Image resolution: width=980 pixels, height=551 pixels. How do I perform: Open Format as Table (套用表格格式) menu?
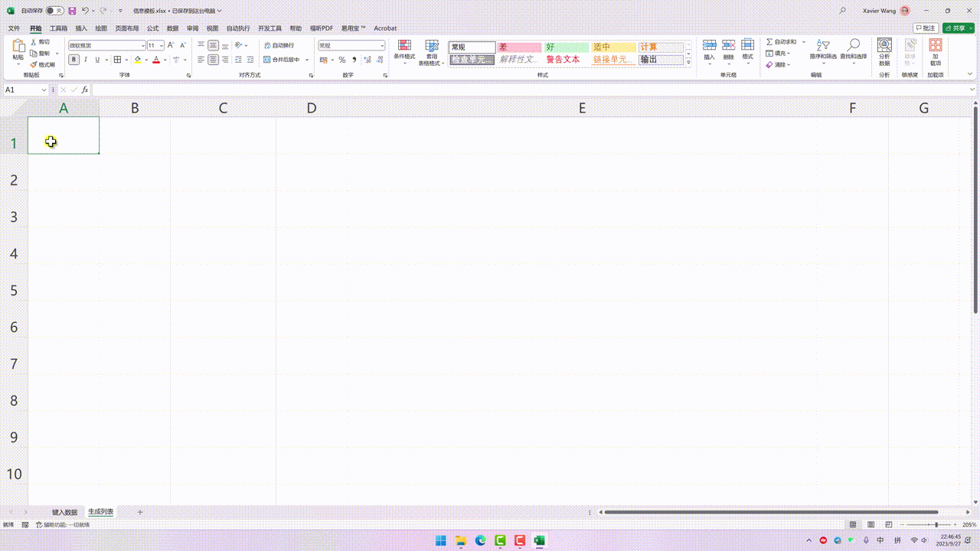tap(432, 52)
